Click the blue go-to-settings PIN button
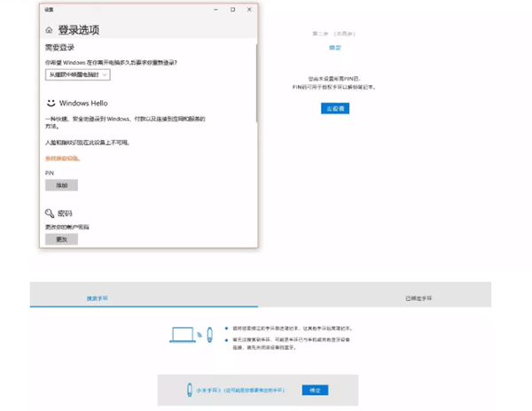 point(335,108)
